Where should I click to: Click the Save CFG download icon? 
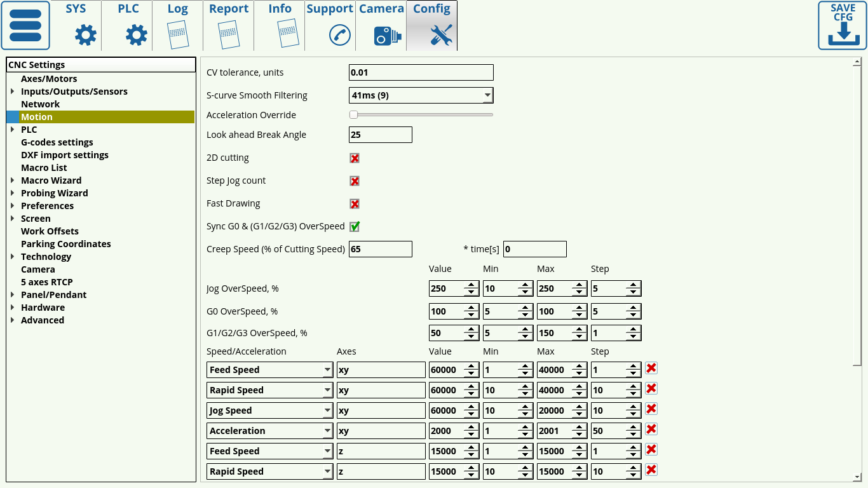(843, 25)
